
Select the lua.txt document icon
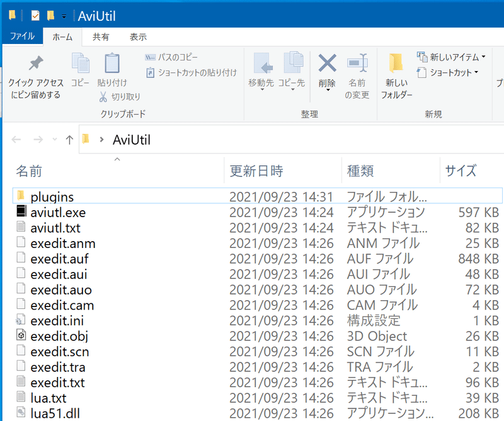tap(21, 396)
